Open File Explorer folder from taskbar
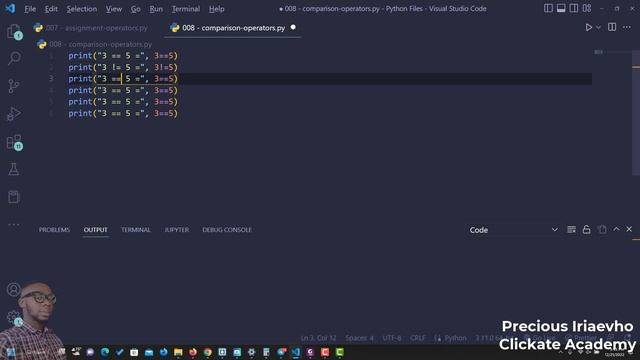This screenshot has height=360, width=640. coord(178,352)
